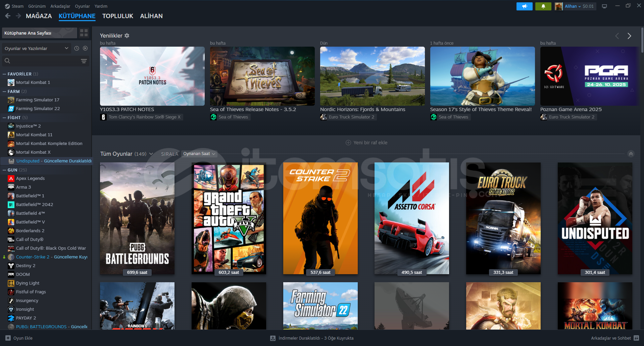Select Mortal Kombat 11 in game list
Image resolution: width=644 pixels, height=346 pixels.
34,135
